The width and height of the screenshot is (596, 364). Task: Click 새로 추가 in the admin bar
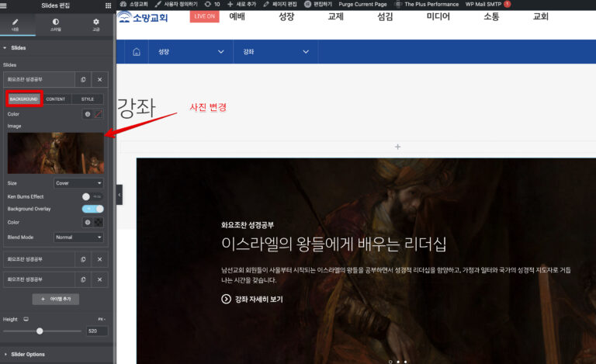coord(242,4)
